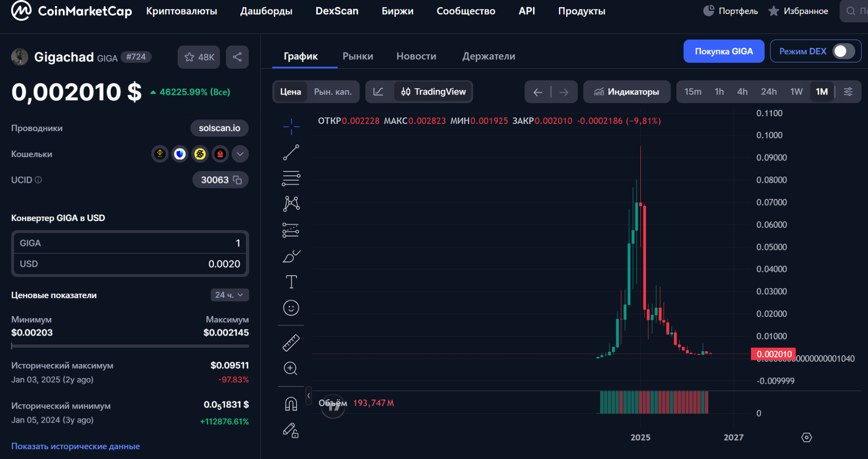Select the ruler measure tool
Image resolution: width=868 pixels, height=459 pixels.
(291, 343)
